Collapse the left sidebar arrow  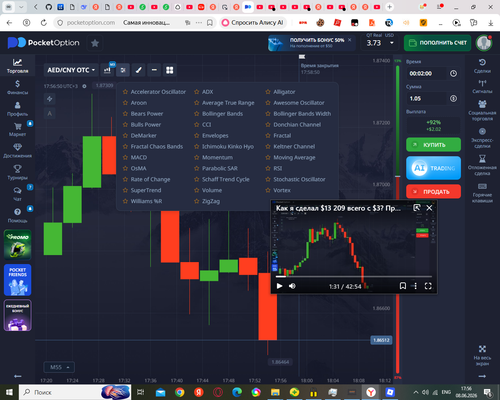click(x=17, y=376)
